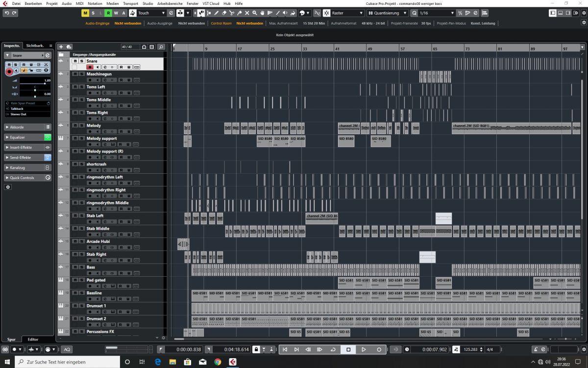Select the Split scissors tool
This screenshot has height=368, width=588.
pos(232,13)
